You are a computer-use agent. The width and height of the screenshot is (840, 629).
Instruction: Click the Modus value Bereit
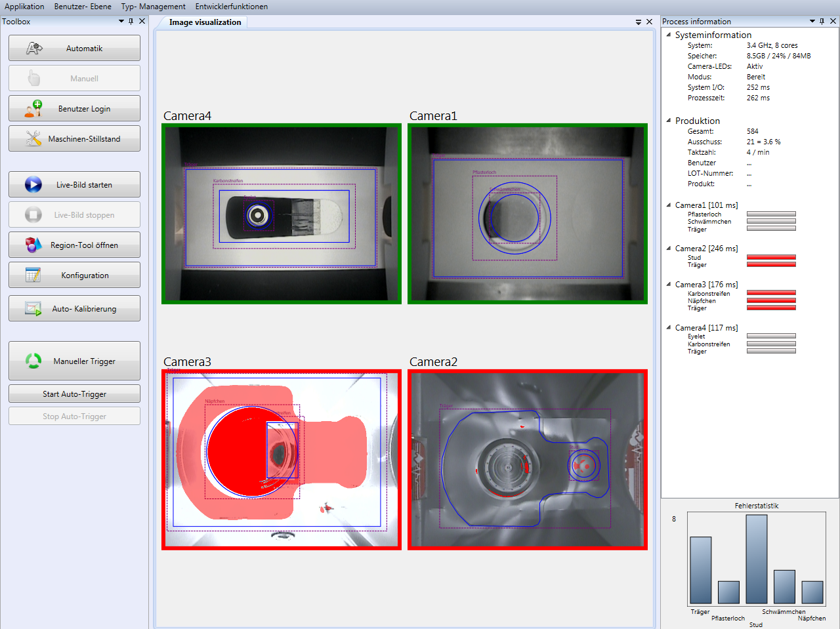pyautogui.click(x=756, y=77)
